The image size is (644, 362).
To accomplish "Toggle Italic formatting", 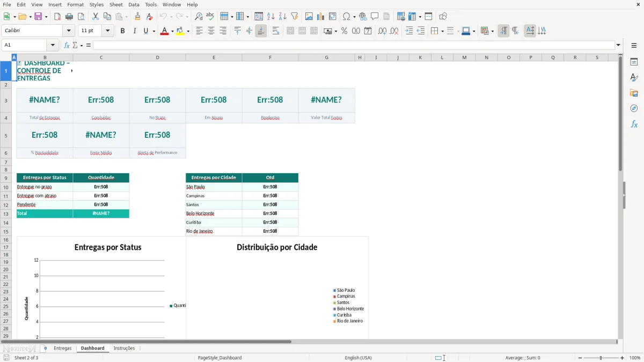I will (x=134, y=31).
